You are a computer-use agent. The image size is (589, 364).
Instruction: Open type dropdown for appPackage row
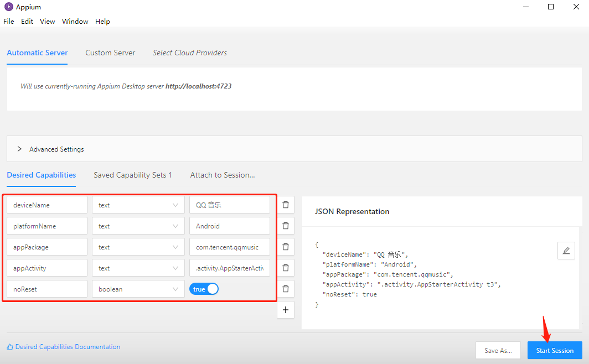point(138,247)
